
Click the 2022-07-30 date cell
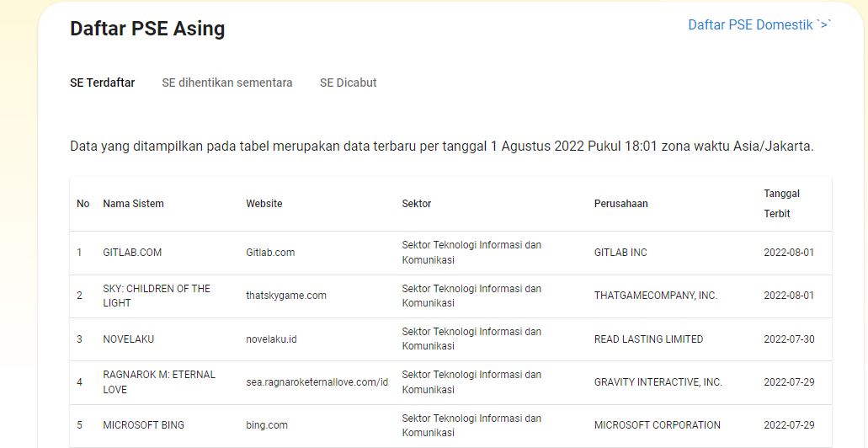[x=790, y=339]
